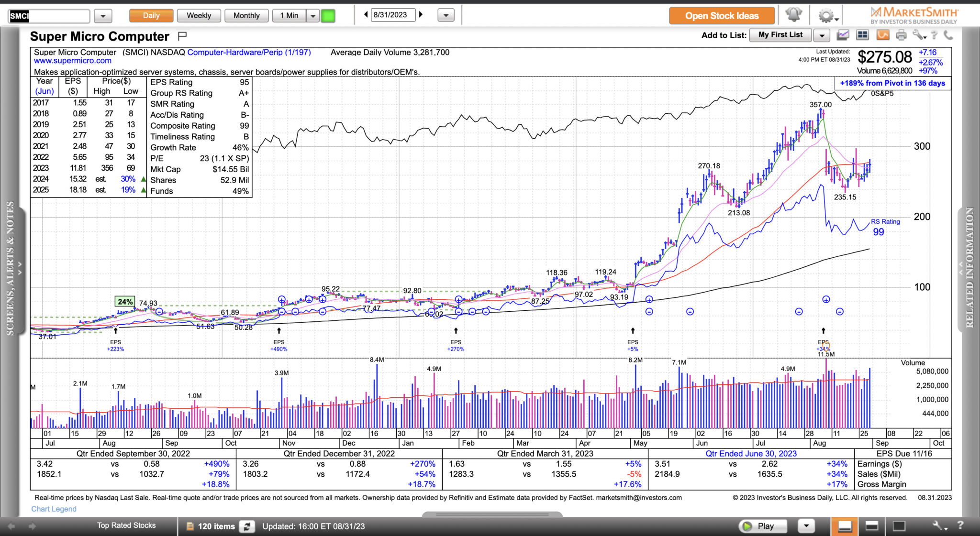Select the orange bottom-panel layout toggle
Image resolution: width=980 pixels, height=536 pixels.
click(x=845, y=526)
